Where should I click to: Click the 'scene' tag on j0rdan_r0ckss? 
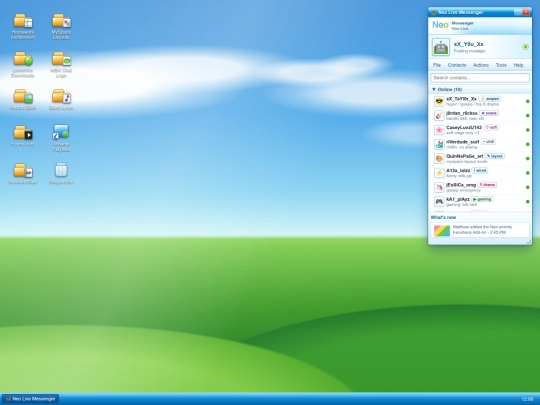coord(489,113)
